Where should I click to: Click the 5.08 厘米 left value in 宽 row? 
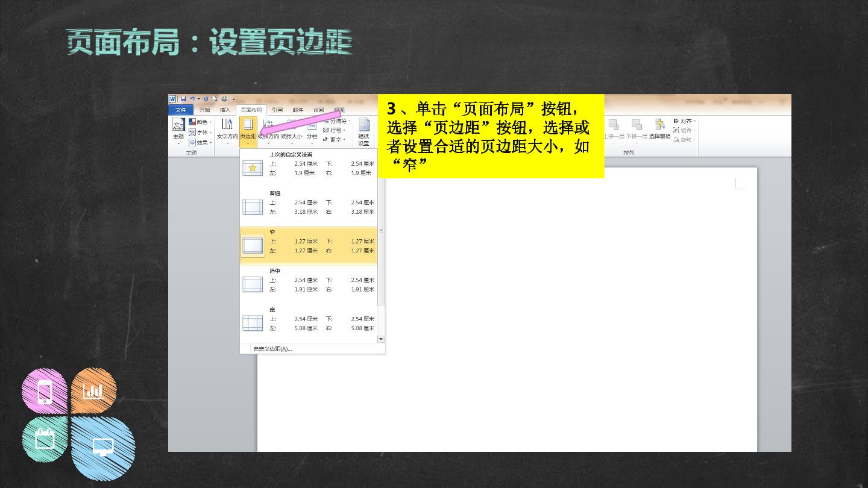306,328
